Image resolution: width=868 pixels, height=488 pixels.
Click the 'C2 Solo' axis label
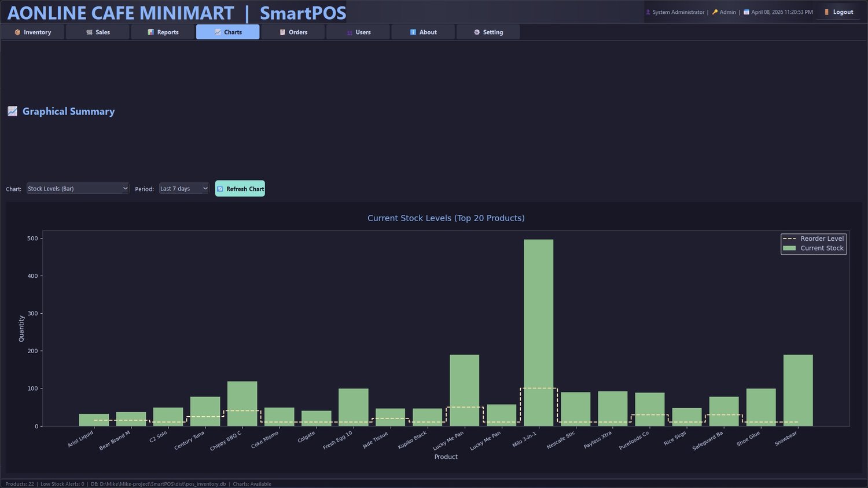coord(158,436)
